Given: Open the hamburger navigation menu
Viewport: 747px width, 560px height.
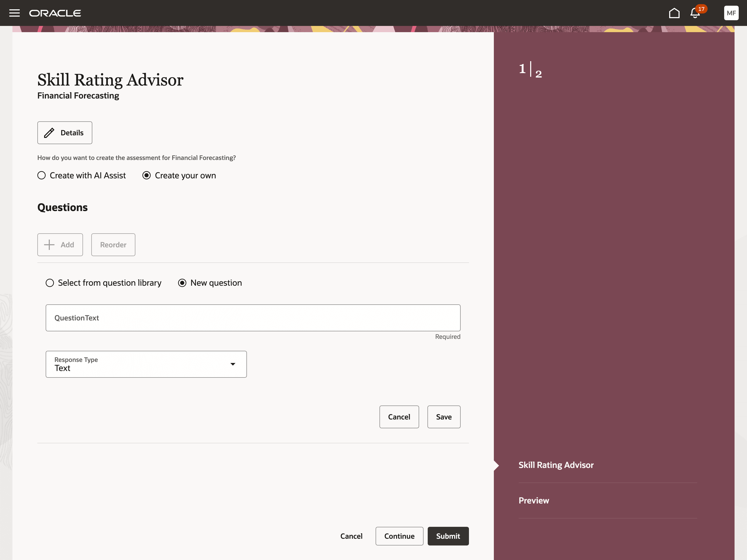Looking at the screenshot, I should 14,13.
